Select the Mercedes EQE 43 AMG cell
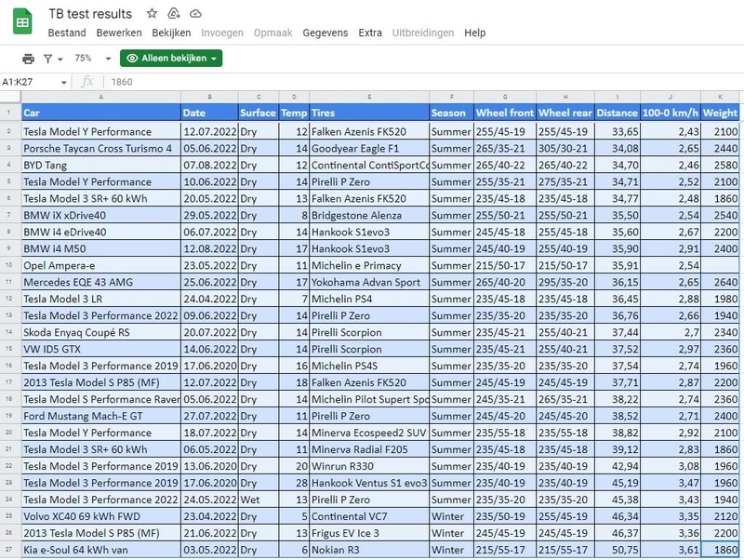This screenshot has height=560, width=744. [101, 283]
